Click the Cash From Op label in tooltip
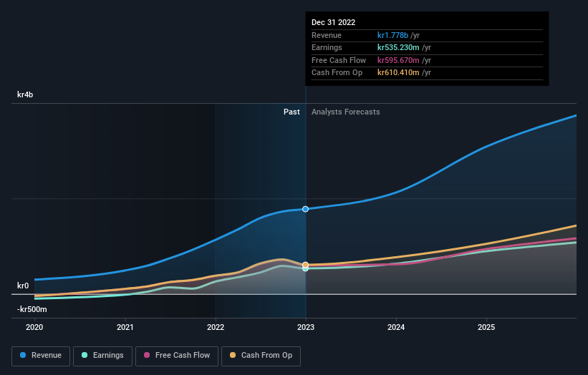The width and height of the screenshot is (588, 375). click(x=337, y=73)
